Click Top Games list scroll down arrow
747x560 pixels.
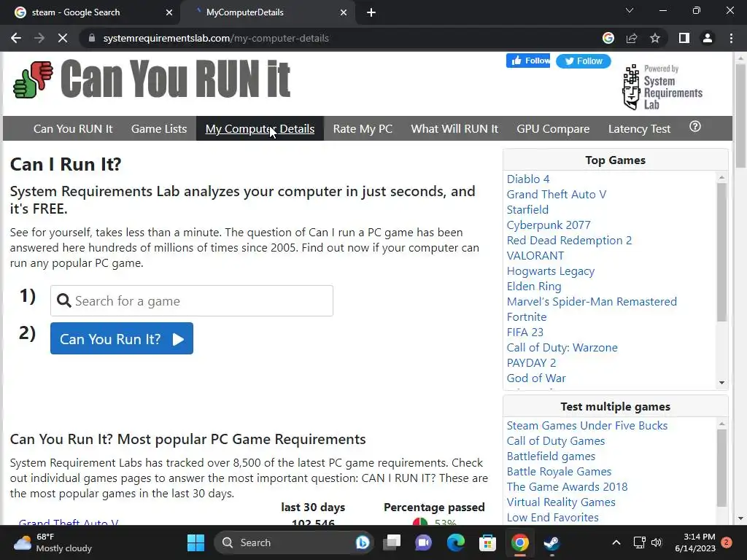[721, 383]
